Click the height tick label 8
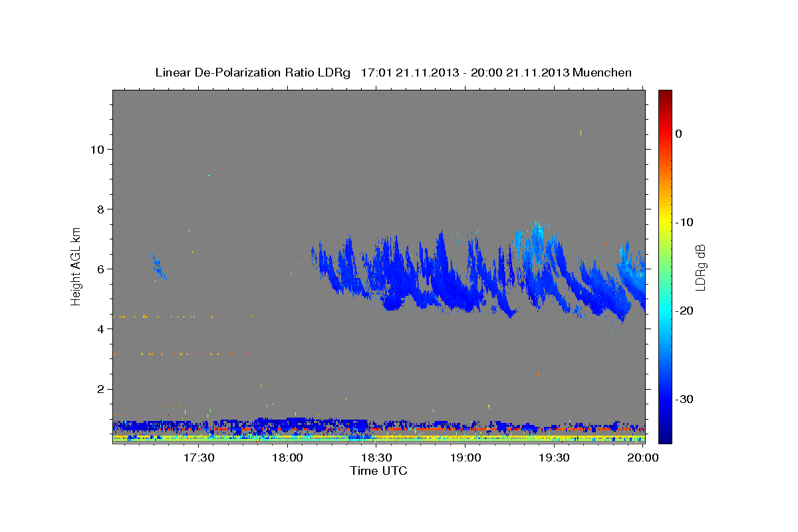Screen dimensions: 798x532 tap(100, 209)
